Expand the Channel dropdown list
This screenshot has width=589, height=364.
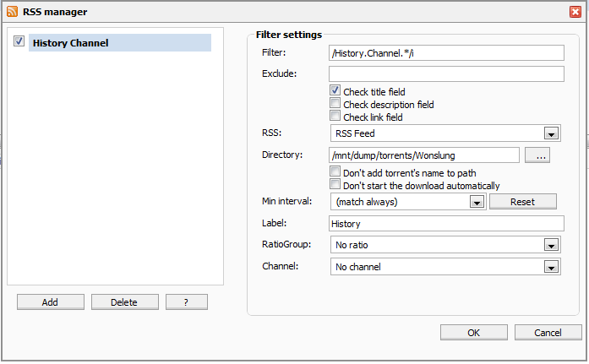coord(550,267)
